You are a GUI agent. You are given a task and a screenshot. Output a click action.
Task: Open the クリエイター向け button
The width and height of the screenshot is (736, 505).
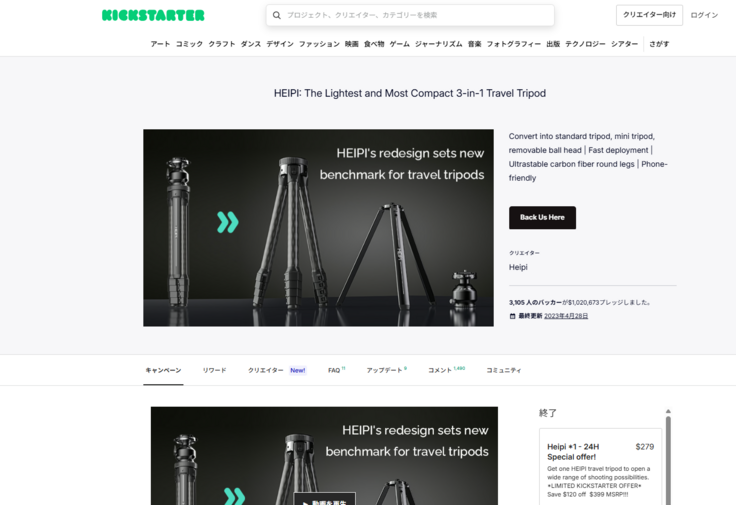649,15
